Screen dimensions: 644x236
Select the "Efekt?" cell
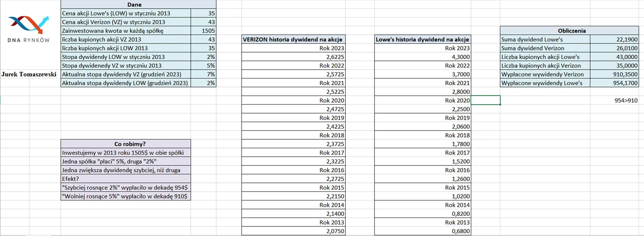point(126,179)
